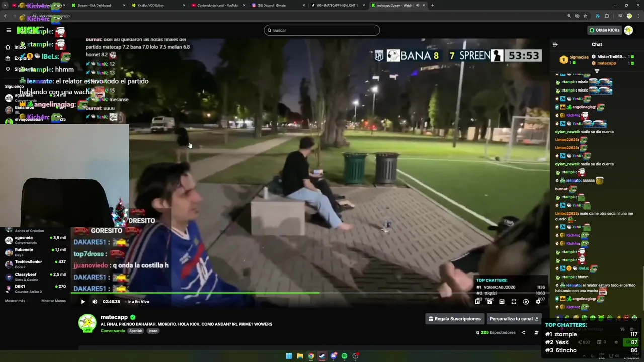Collapse the chat panel arrow

pos(555,44)
